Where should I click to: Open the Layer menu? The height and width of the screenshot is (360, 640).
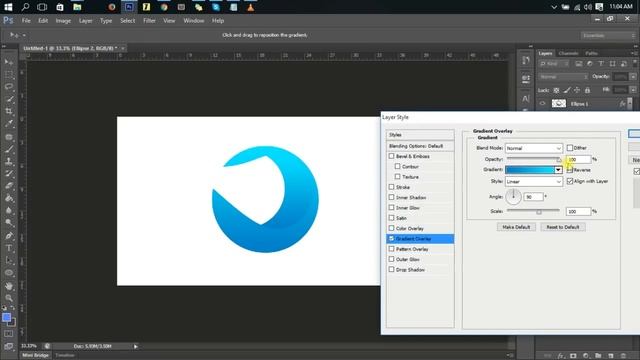(x=86, y=20)
